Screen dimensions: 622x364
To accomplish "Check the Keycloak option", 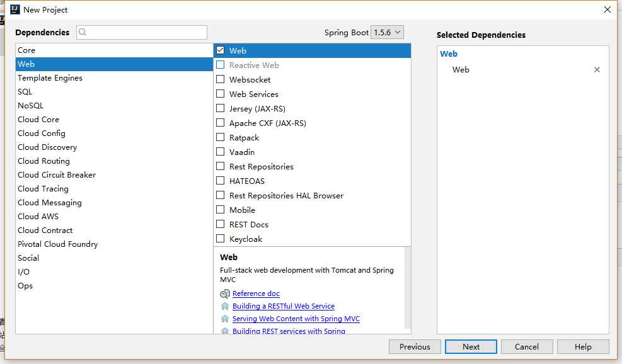I will tap(220, 239).
